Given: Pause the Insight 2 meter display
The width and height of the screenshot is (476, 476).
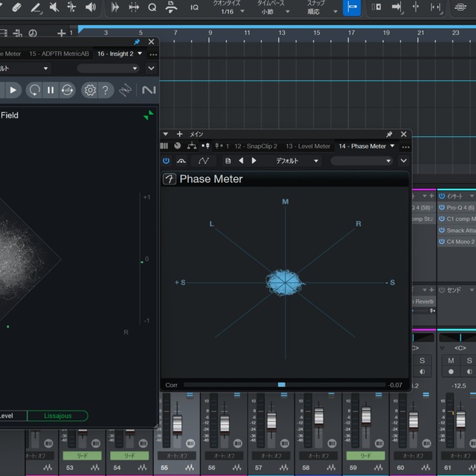Looking at the screenshot, I should coord(51,90).
